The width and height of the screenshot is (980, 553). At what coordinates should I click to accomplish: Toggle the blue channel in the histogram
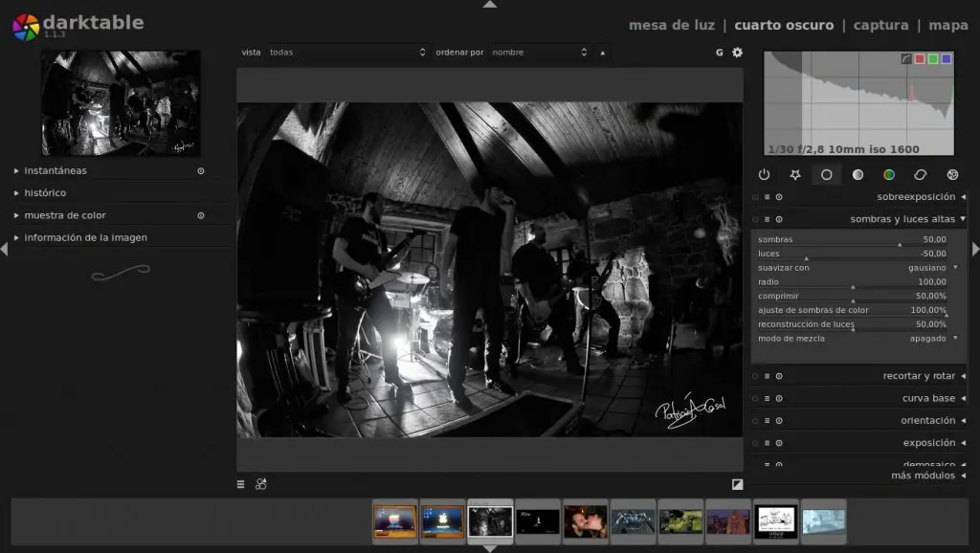[947, 58]
